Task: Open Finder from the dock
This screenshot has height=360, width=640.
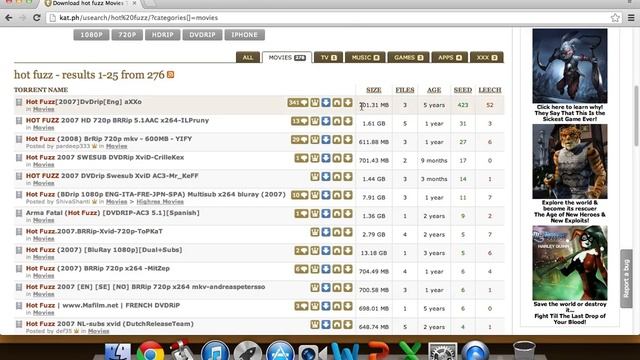Action: point(118,352)
